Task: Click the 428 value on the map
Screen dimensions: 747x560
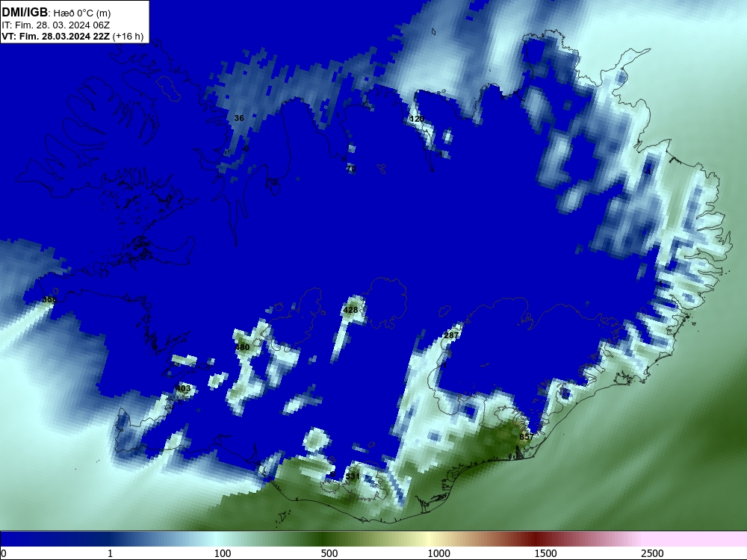Action: click(350, 310)
